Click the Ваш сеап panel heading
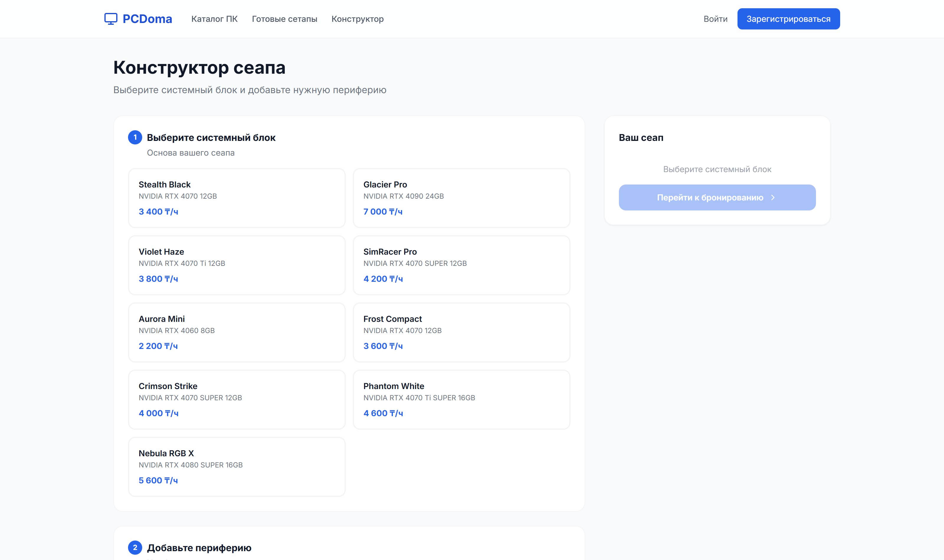Image resolution: width=944 pixels, height=560 pixels. coord(641,138)
